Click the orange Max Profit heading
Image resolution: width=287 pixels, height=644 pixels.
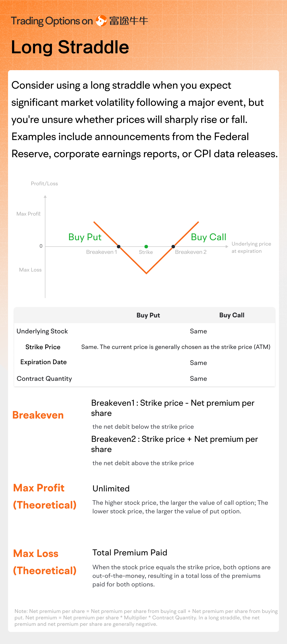(x=39, y=488)
